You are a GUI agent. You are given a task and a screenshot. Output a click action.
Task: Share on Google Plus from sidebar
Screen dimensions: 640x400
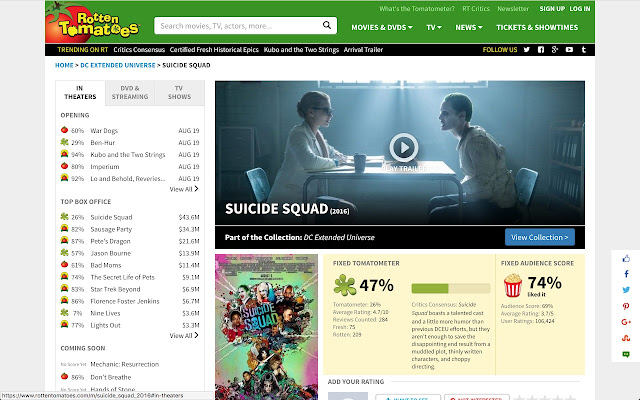pos(626,322)
